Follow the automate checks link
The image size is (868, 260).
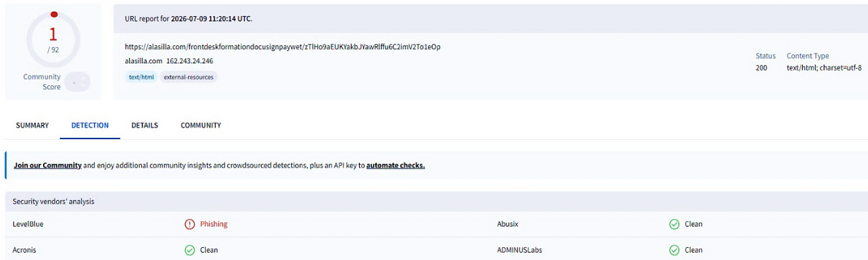tap(395, 165)
